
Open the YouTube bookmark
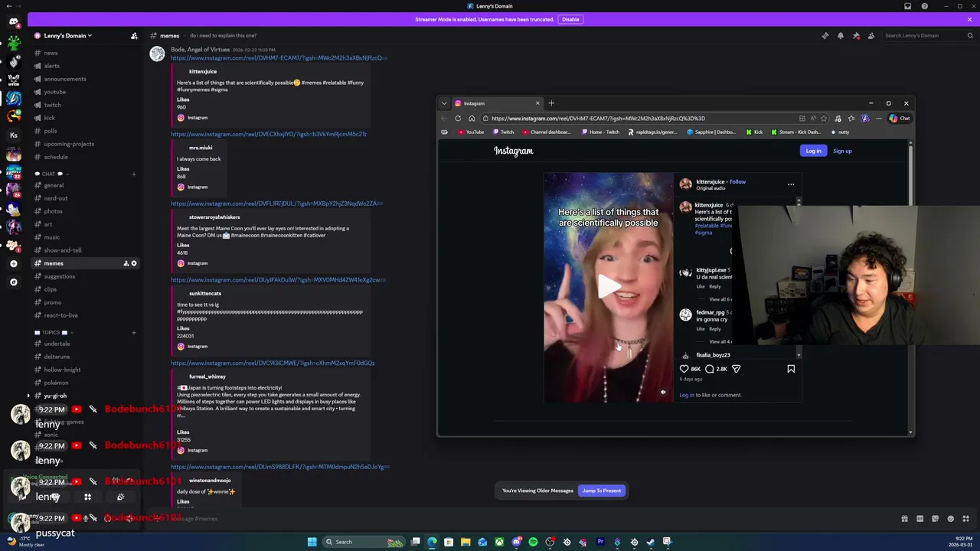471,132
